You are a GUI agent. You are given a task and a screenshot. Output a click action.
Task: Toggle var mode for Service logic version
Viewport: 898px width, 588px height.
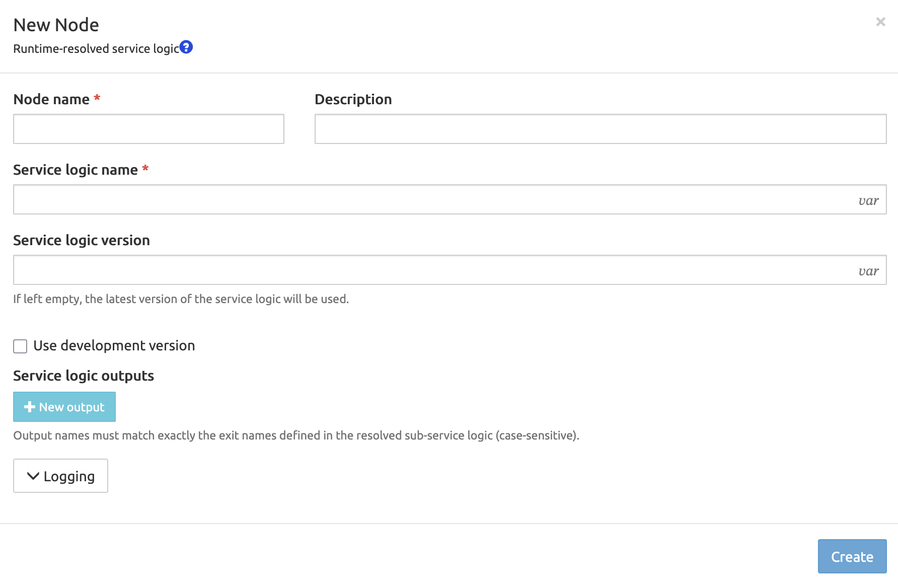(x=868, y=271)
